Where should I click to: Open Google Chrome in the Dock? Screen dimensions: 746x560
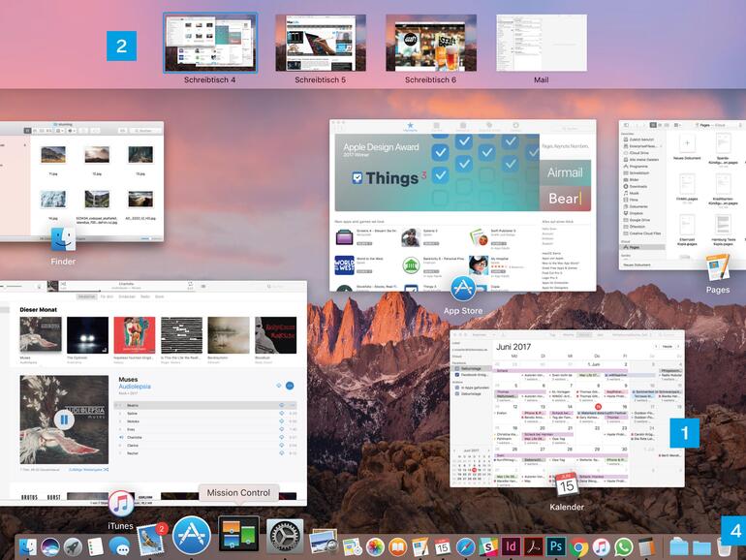point(578,547)
